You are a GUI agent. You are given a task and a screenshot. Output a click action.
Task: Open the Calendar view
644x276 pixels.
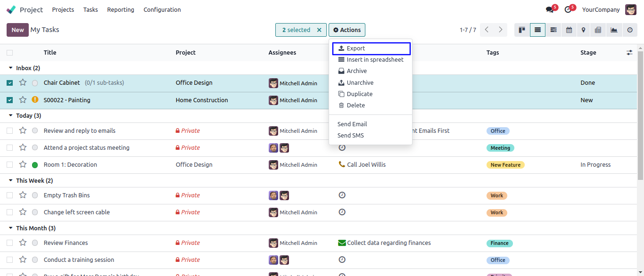click(569, 30)
